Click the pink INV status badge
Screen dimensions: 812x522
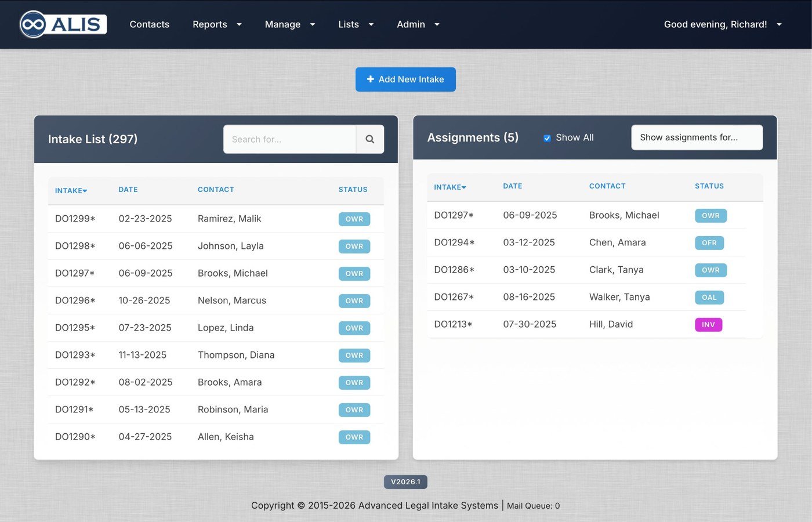point(708,325)
